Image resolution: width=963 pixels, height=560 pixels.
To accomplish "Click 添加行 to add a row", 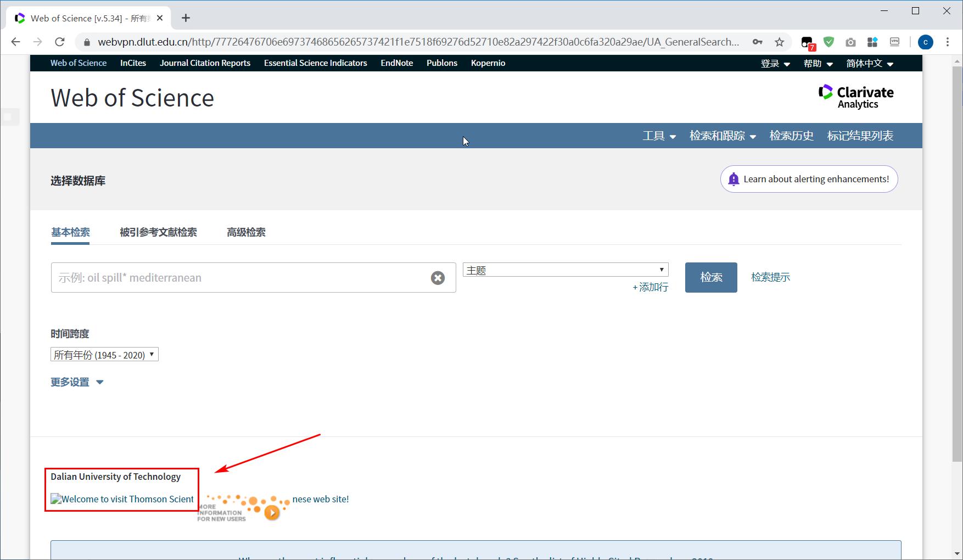I will (x=651, y=287).
